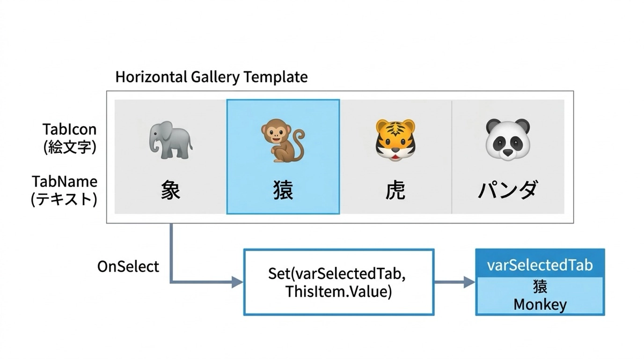The width and height of the screenshot is (644, 359).
Task: Click the ThisItem.Value formula text
Action: [338, 291]
